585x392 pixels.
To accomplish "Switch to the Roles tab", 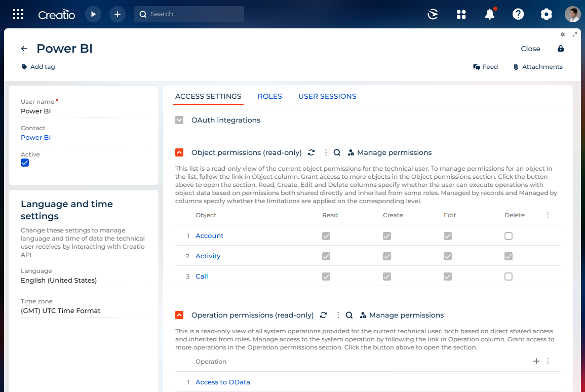I will coord(270,96).
